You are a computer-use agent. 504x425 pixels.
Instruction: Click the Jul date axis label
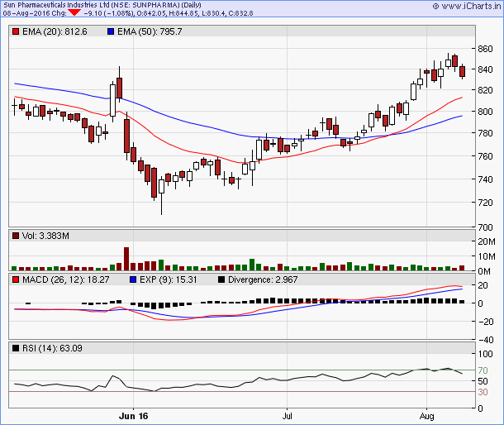[287, 416]
